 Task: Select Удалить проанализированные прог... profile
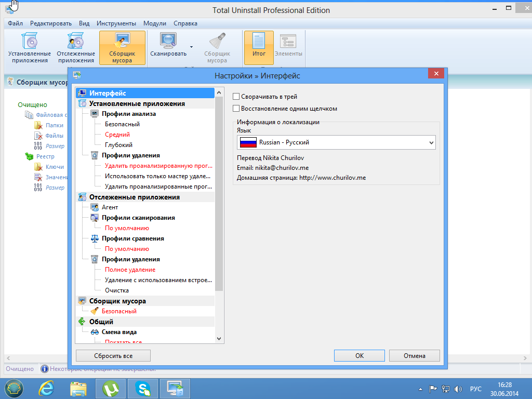pos(158,187)
